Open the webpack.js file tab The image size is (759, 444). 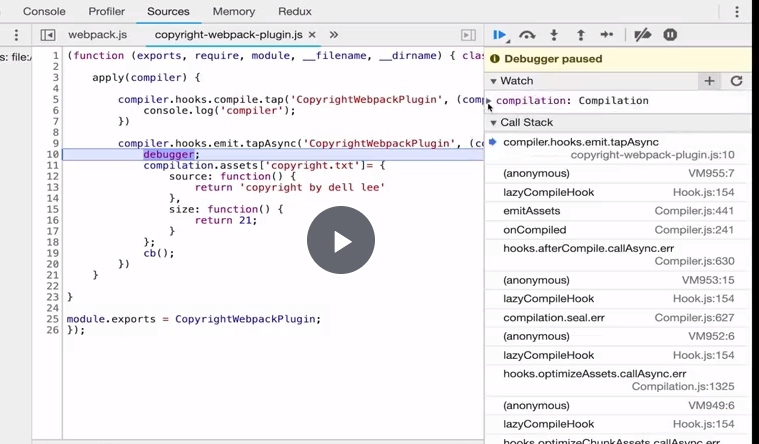[97, 35]
